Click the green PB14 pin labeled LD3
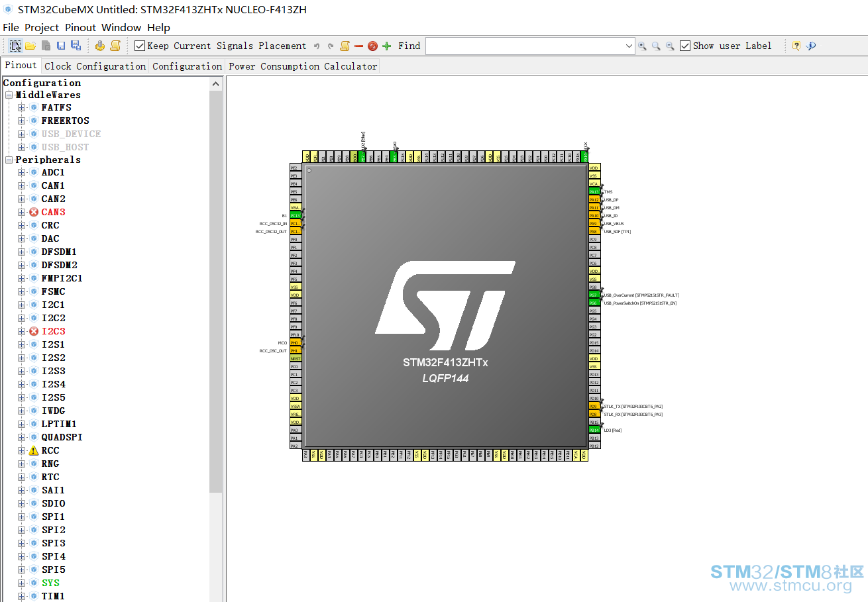The width and height of the screenshot is (868, 602). [x=594, y=430]
